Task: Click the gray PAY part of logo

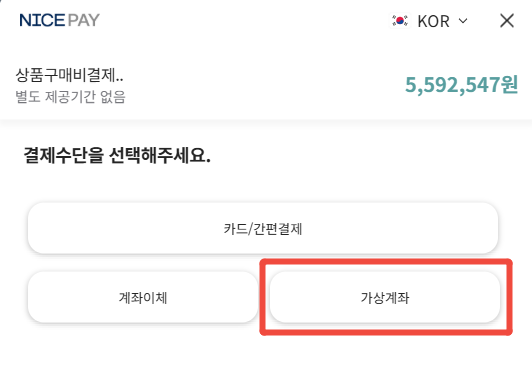Action: tap(83, 20)
